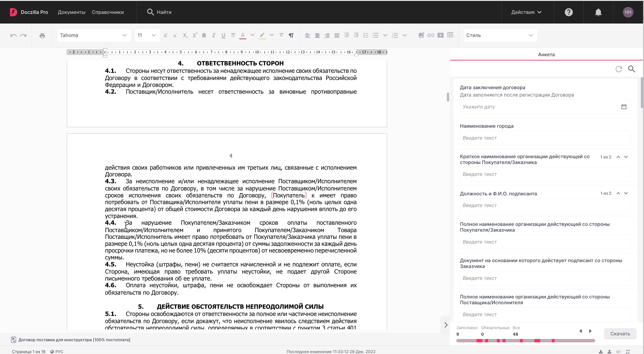Focus the Наименование города text field
644x354 pixels.
pos(545,138)
